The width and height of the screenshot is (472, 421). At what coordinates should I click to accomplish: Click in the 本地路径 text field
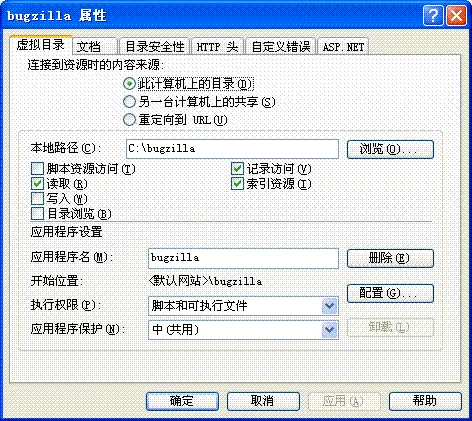(232, 149)
